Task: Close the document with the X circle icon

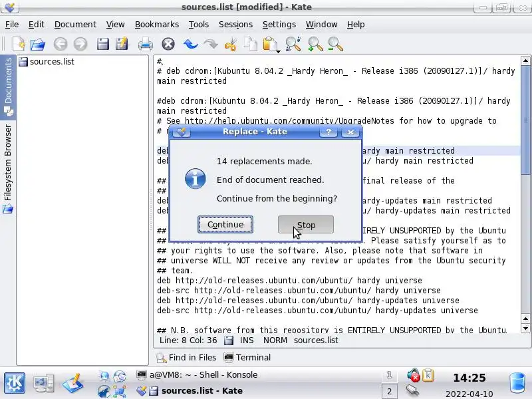Action: coord(168,44)
